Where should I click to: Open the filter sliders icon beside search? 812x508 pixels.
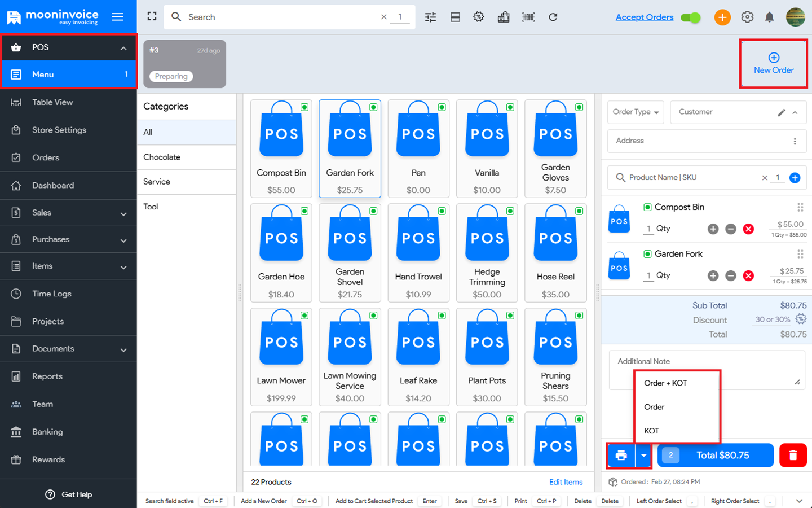point(430,17)
